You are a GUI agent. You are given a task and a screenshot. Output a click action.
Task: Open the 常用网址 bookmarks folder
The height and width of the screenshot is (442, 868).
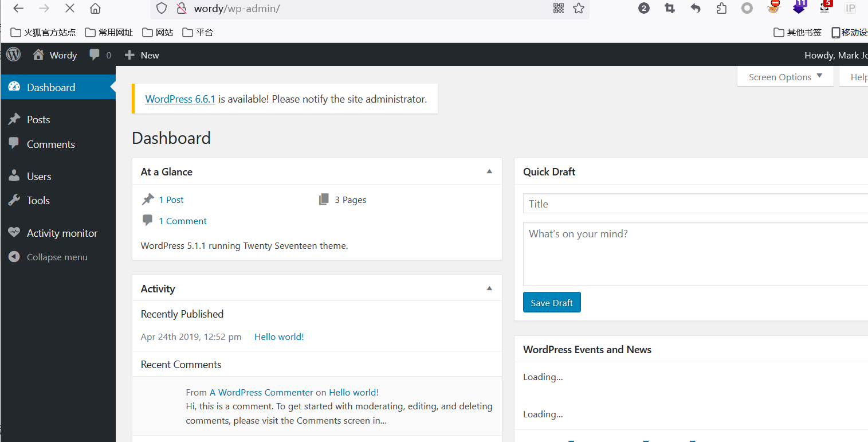[x=109, y=32]
